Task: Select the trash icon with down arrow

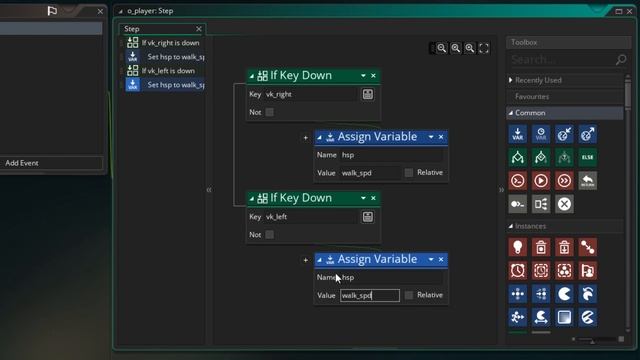Action: [564, 247]
